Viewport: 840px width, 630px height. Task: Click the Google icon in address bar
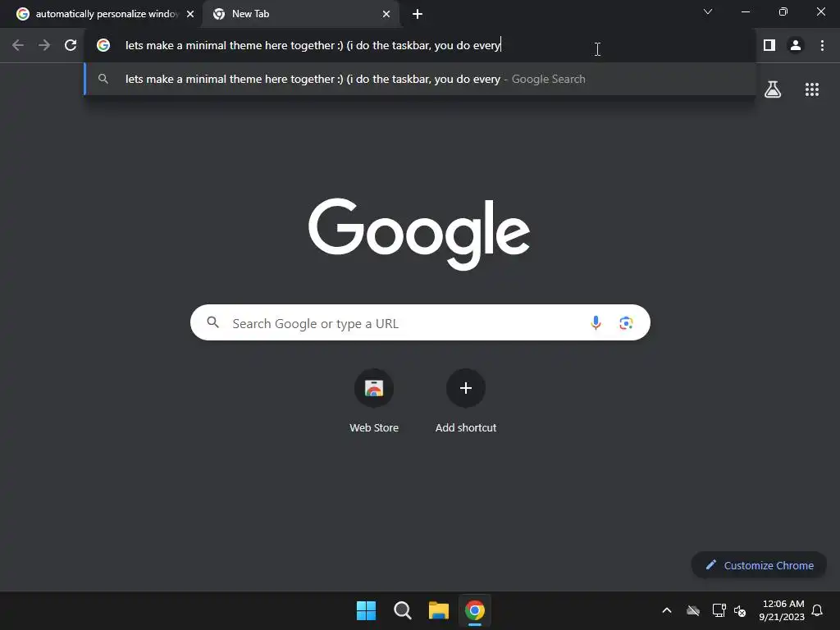pyautogui.click(x=103, y=46)
